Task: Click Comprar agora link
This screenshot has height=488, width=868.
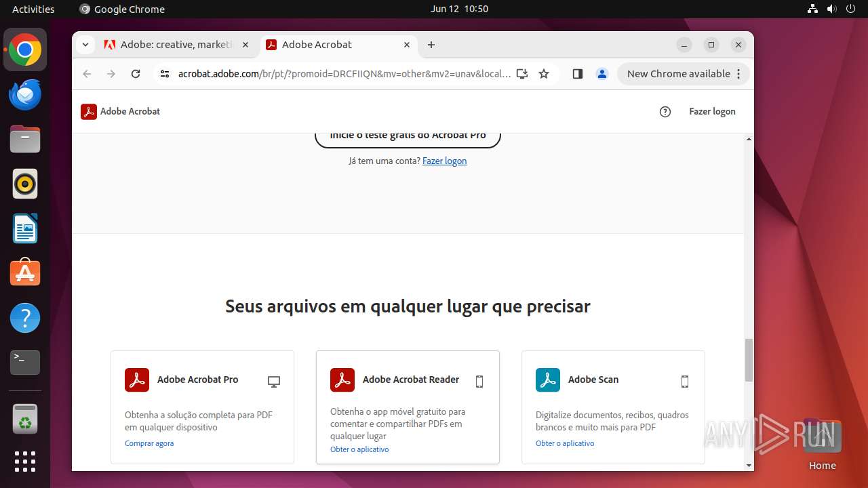Action: pos(149,443)
